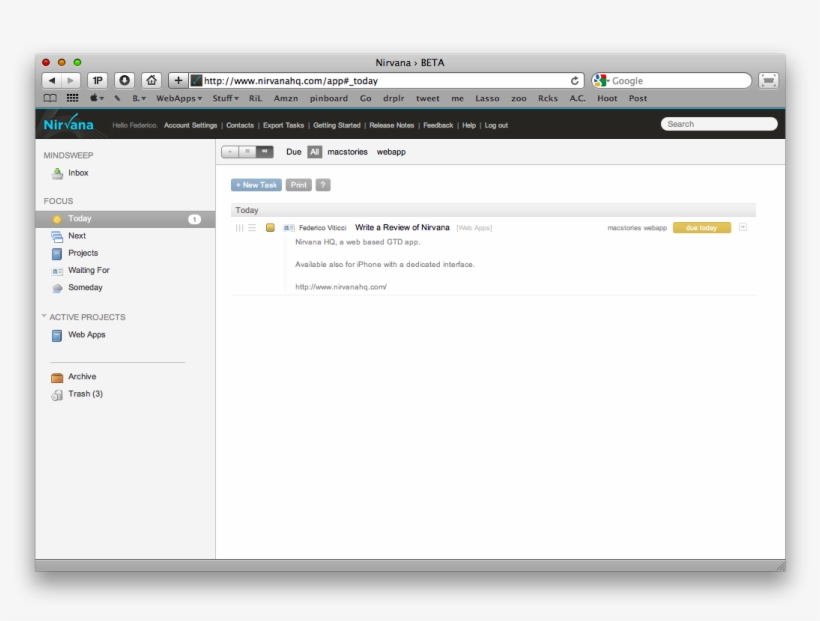Collapse Active Projects section

pyautogui.click(x=44, y=317)
